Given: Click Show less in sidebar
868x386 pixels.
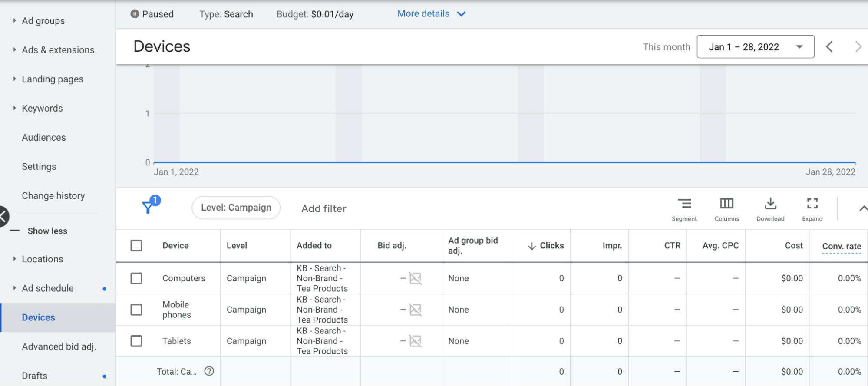Looking at the screenshot, I should point(47,231).
